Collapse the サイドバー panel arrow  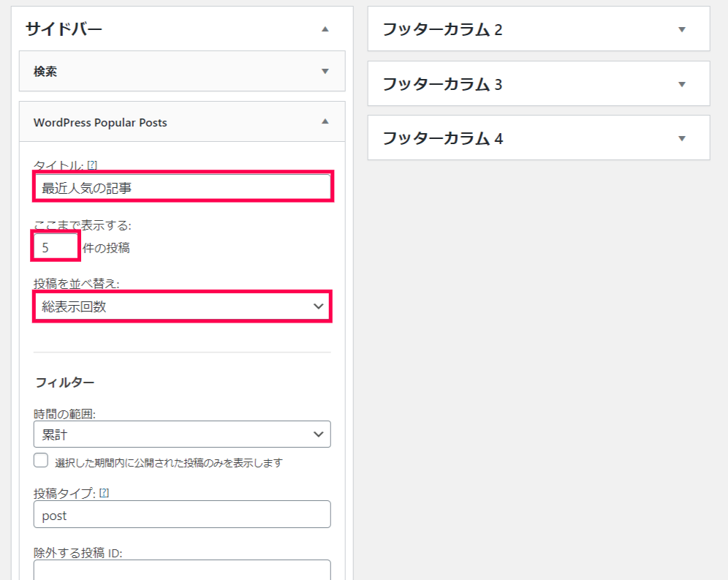(x=325, y=29)
